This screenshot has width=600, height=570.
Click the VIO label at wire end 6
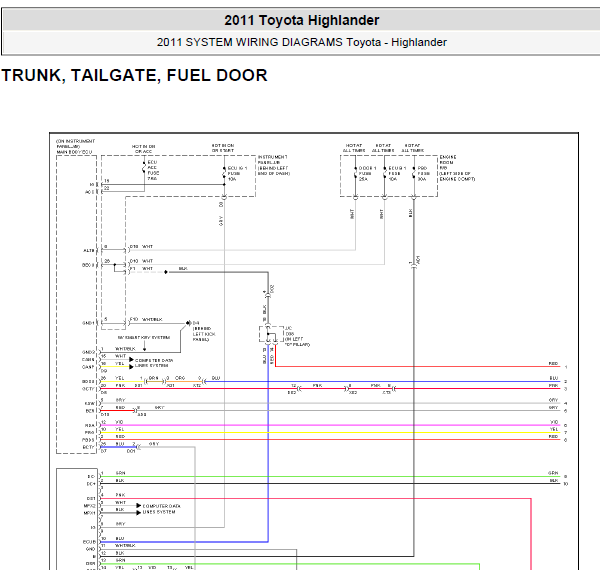coord(554,422)
